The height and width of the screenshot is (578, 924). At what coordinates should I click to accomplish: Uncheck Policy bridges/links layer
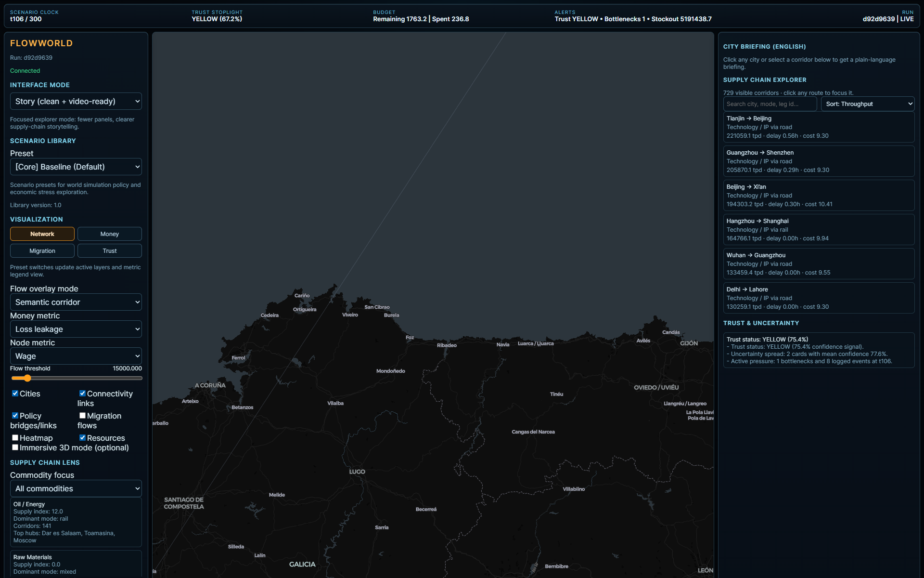tap(15, 416)
